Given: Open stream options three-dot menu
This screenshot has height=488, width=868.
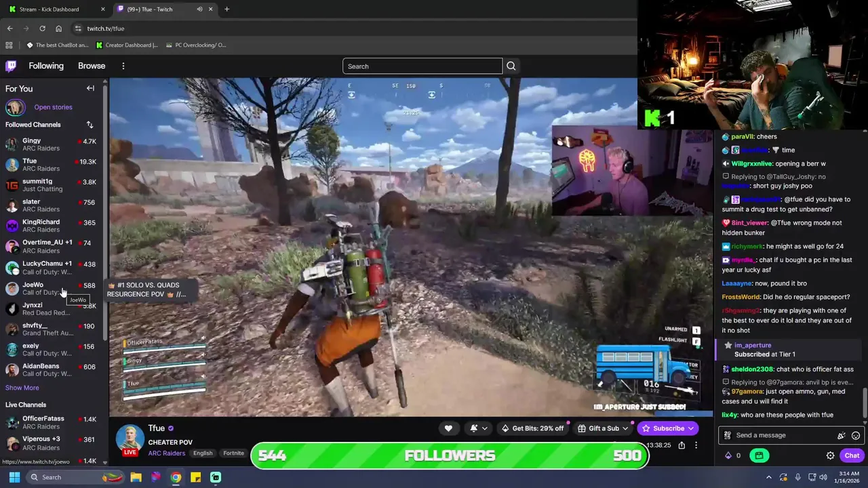Looking at the screenshot, I should coord(696,445).
